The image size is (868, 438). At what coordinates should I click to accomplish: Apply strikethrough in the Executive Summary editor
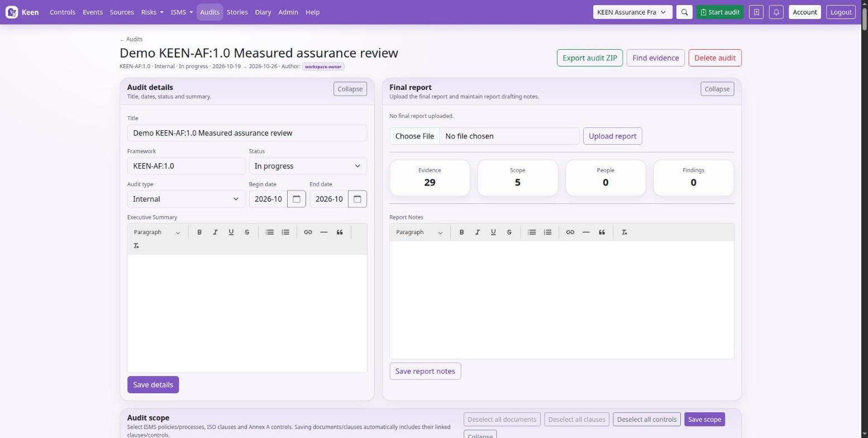247,232
